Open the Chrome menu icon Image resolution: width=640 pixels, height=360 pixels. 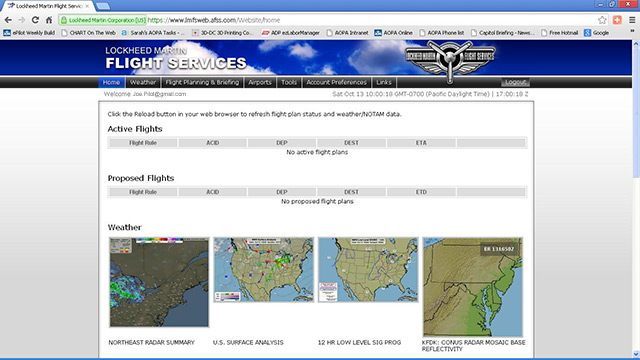click(x=632, y=20)
